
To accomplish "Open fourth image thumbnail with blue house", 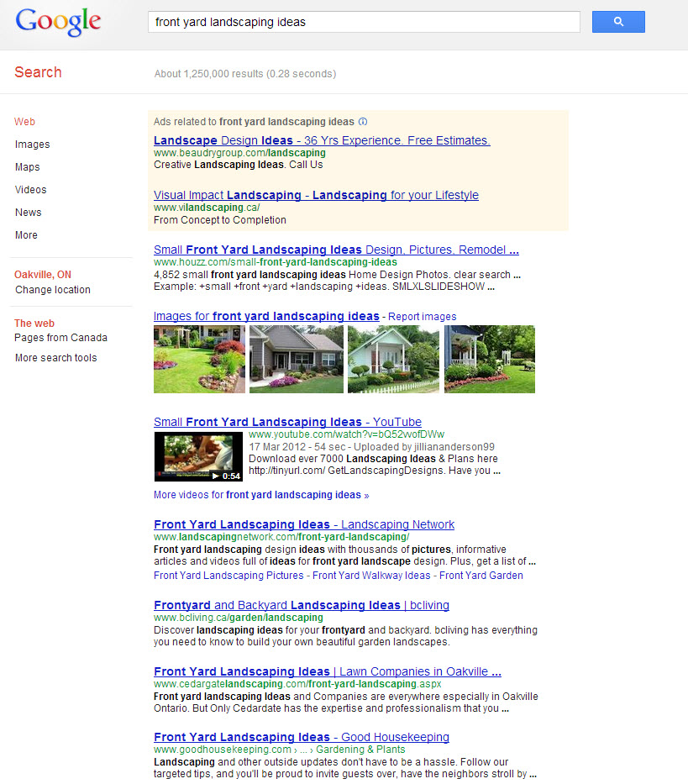I will [x=490, y=359].
